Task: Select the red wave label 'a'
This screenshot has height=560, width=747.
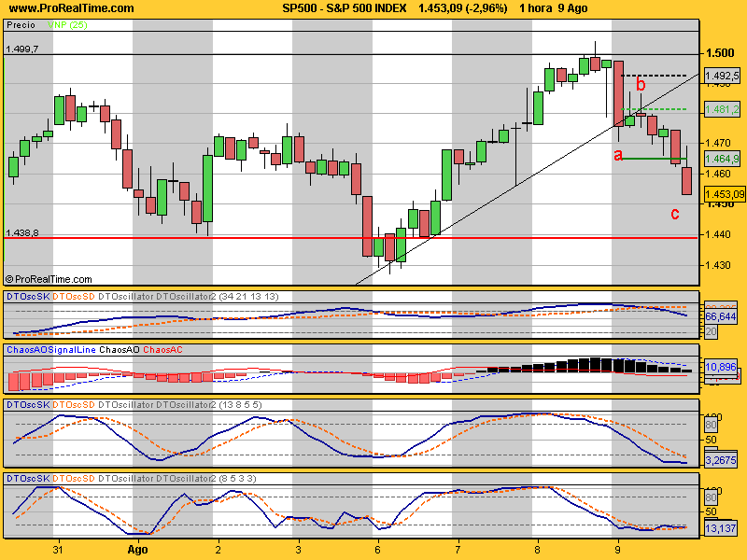Action: coord(618,155)
